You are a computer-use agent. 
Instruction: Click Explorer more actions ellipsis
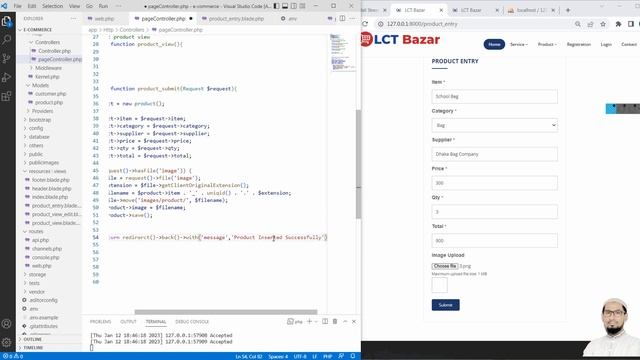[x=73, y=18]
